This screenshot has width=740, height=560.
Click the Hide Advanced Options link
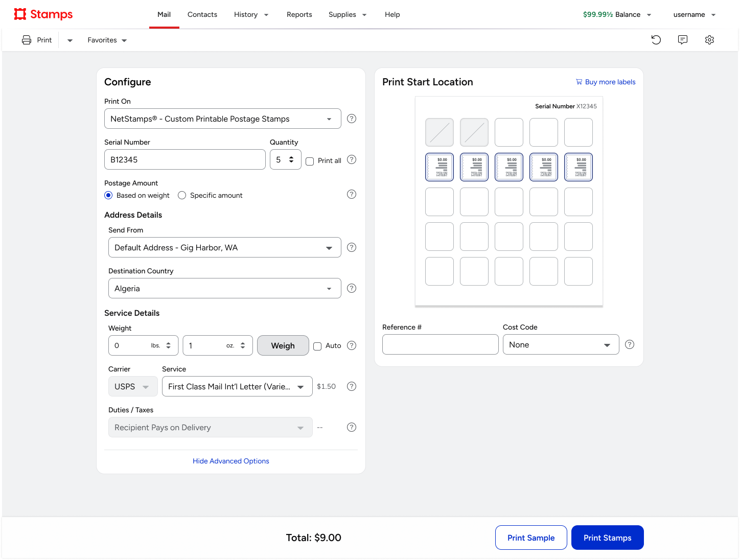(x=231, y=461)
